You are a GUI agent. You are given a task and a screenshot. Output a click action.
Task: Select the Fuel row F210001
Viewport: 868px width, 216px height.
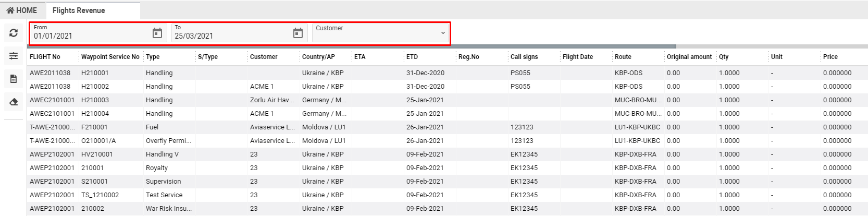pos(94,127)
